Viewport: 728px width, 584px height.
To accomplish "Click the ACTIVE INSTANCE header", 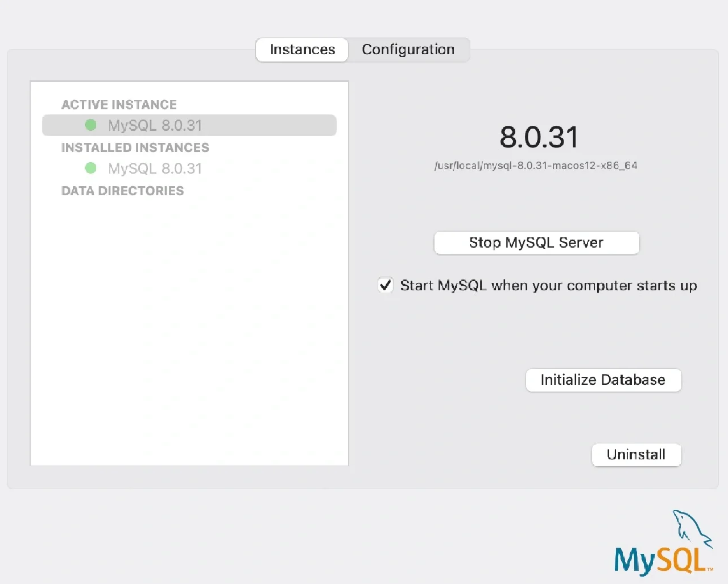I will tap(119, 105).
